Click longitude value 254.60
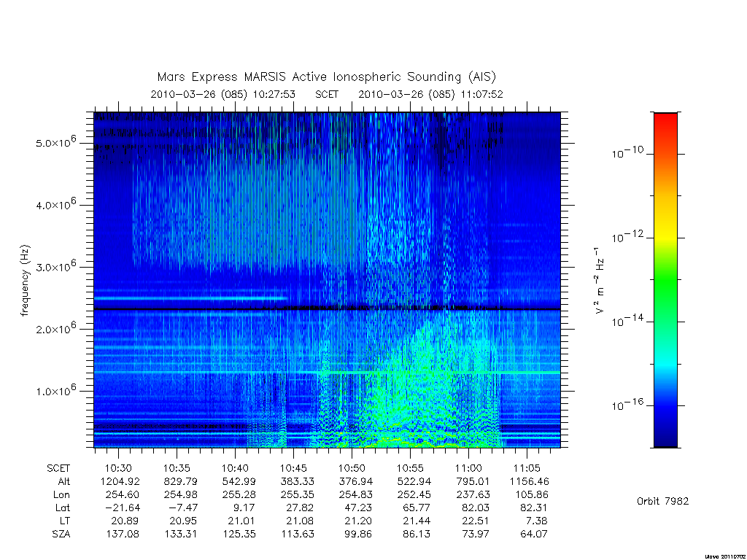Viewport: 747px width, 560px height. (x=123, y=495)
